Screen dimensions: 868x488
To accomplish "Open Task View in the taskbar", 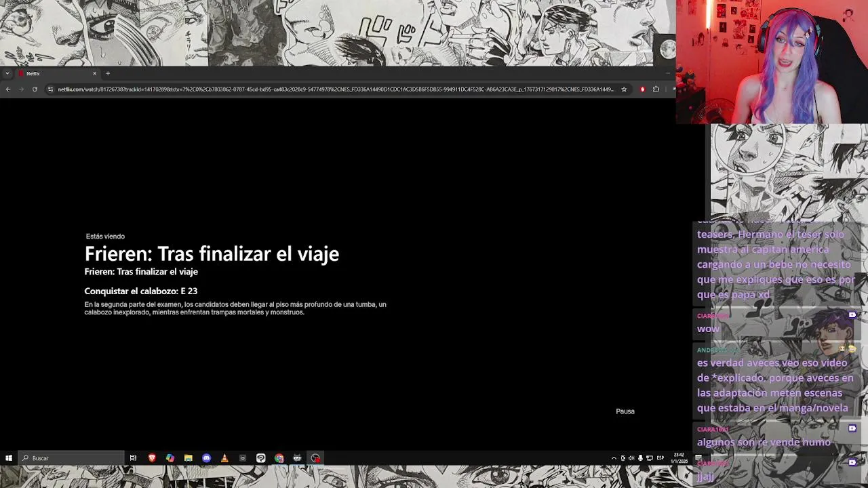I will click(133, 458).
